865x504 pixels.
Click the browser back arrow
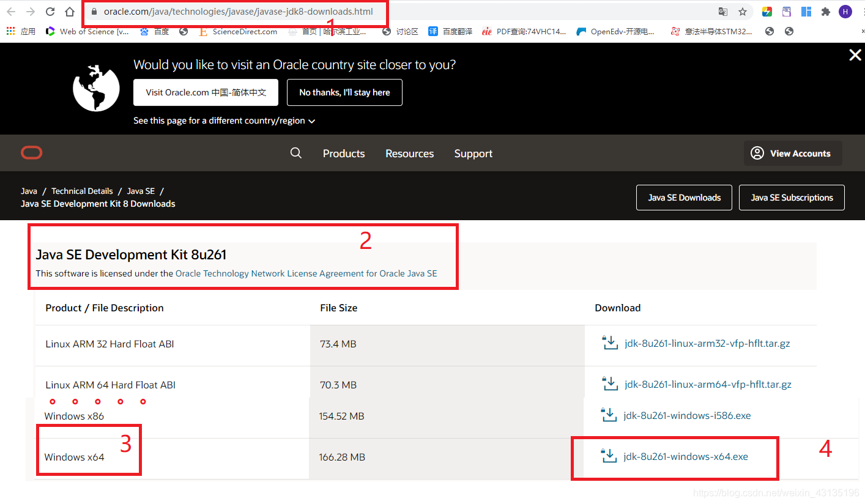11,12
